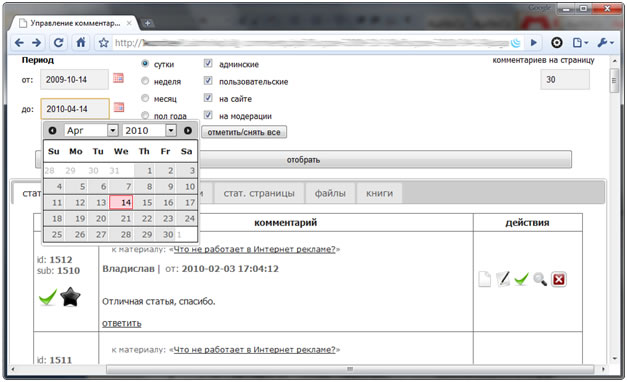Click the browser address bar

pos(312,42)
